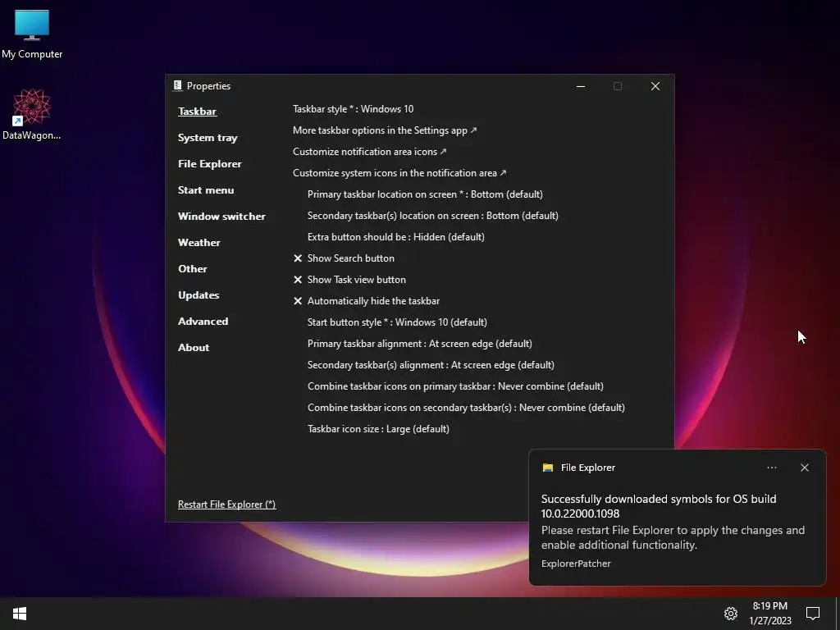The width and height of the screenshot is (840, 630).
Task: Switch to the Other section
Action: pyautogui.click(x=192, y=269)
